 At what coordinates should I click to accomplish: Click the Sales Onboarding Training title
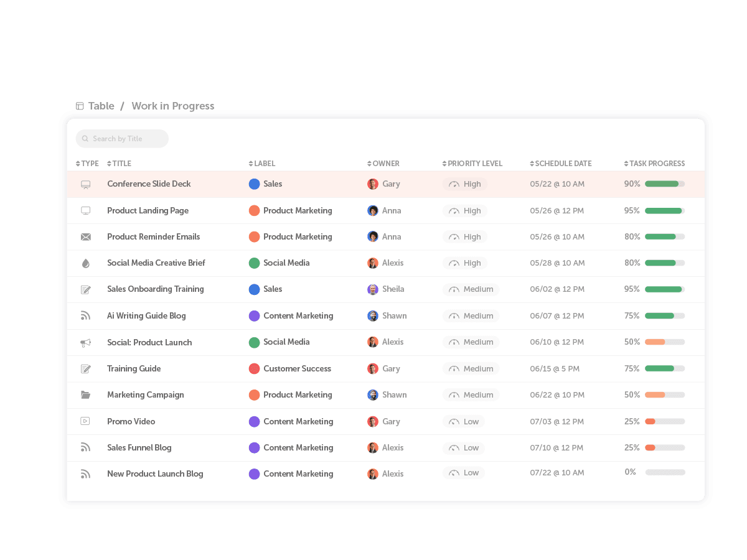click(x=156, y=289)
